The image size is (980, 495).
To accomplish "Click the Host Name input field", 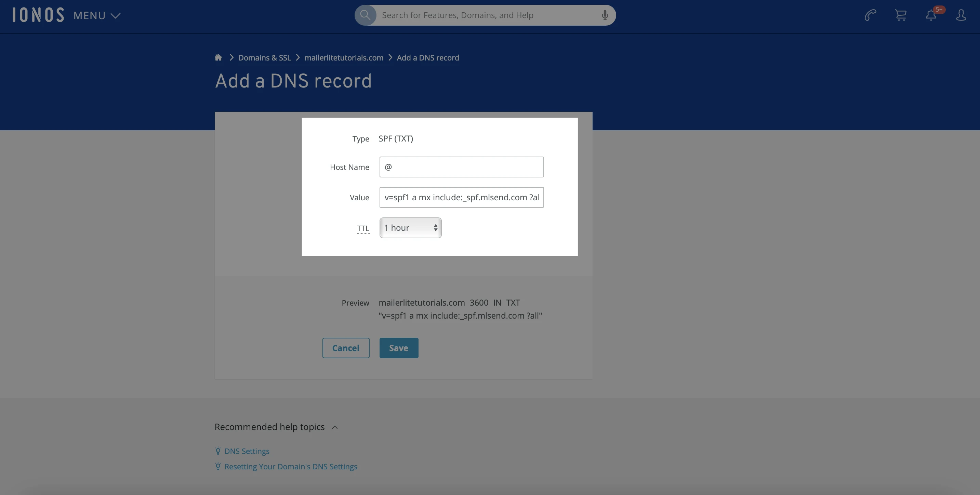I will point(461,167).
